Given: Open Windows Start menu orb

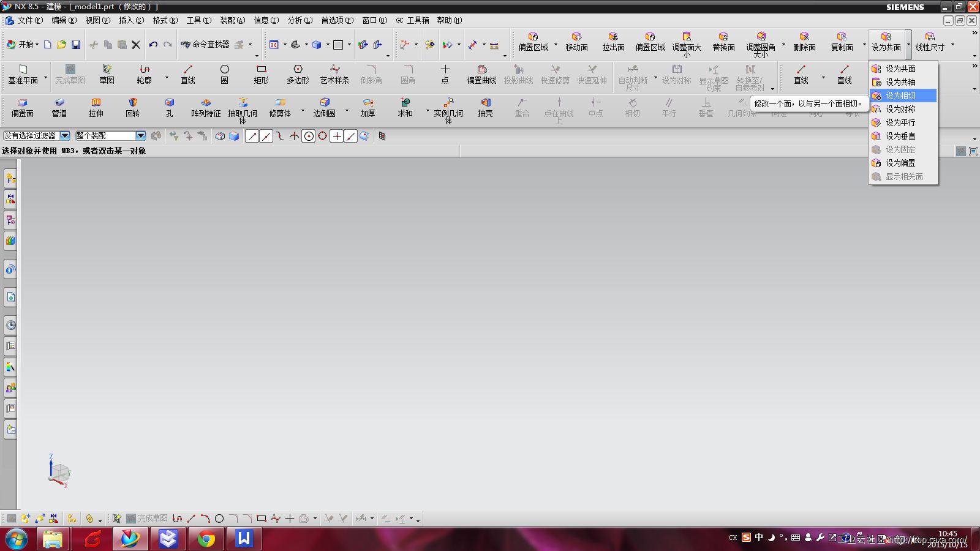Looking at the screenshot, I should pyautogui.click(x=17, y=539).
